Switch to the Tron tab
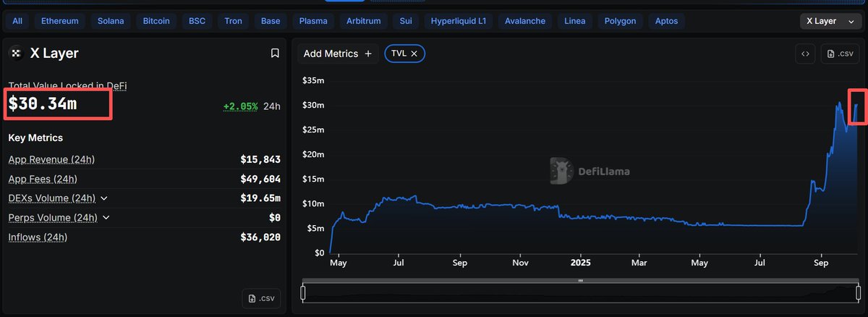The width and height of the screenshot is (868, 317). (234, 21)
